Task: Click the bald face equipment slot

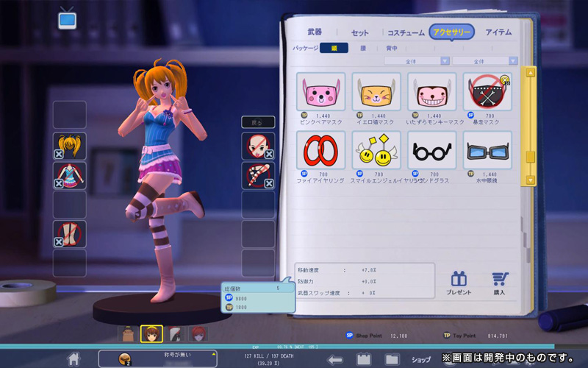Action: point(258,146)
